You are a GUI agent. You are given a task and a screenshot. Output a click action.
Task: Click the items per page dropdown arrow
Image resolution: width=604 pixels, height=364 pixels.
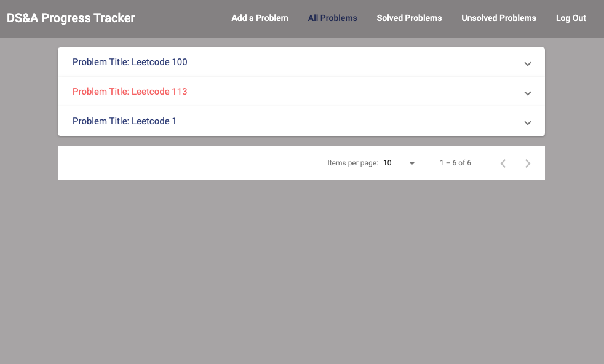[412, 164]
